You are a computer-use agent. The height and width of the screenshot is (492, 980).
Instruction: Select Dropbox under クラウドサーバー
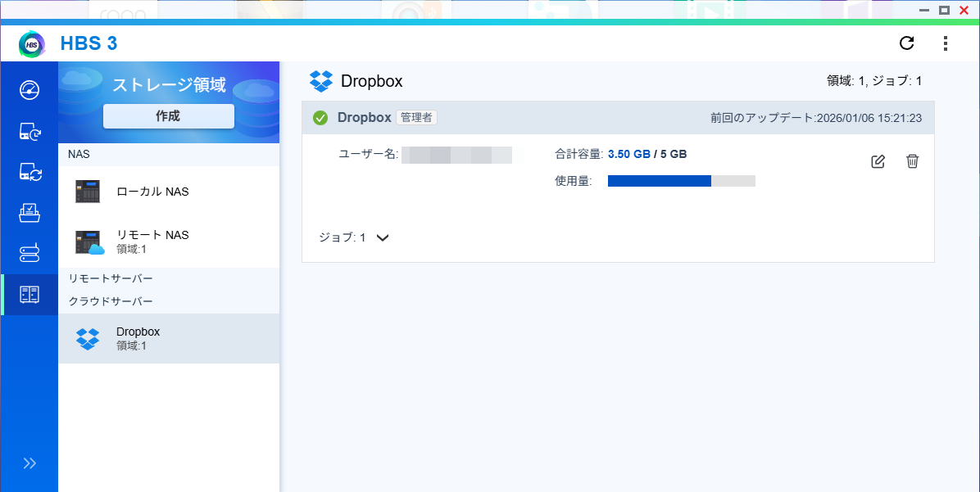tap(169, 338)
